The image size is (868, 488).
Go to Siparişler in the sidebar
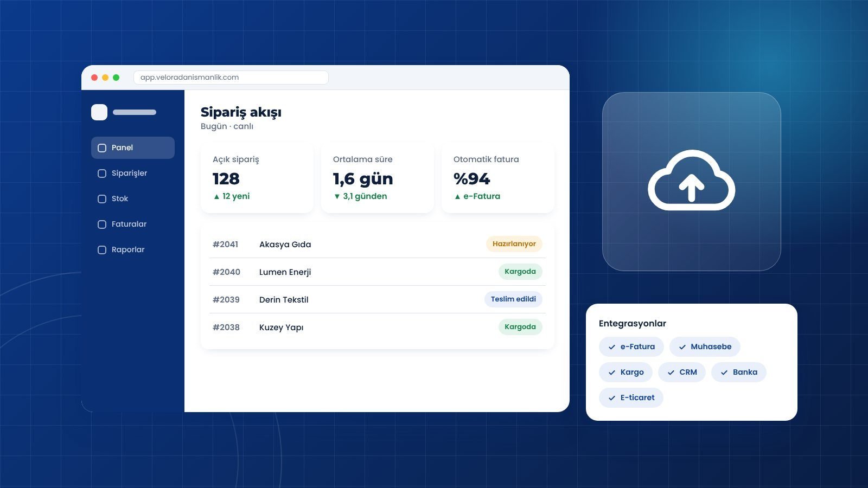133,173
